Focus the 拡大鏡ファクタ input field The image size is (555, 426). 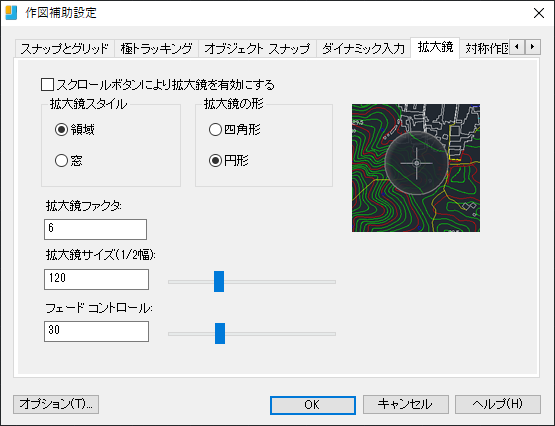pyautogui.click(x=96, y=229)
